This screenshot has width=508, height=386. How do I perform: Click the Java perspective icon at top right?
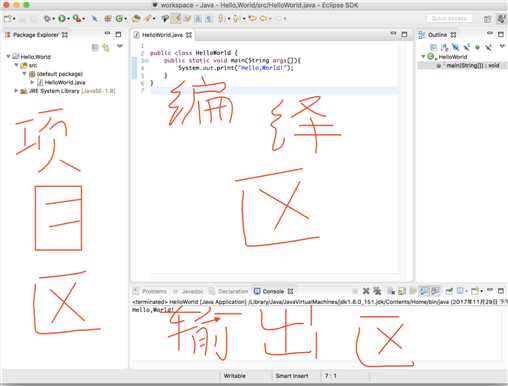501,19
